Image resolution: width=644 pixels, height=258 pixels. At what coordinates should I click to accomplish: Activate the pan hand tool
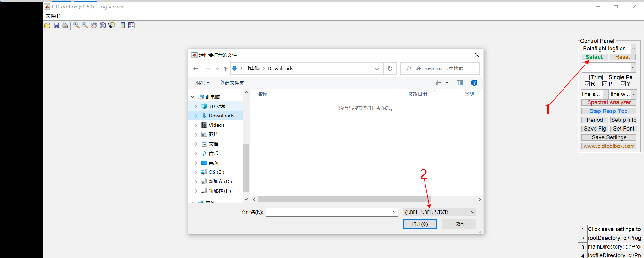pos(94,25)
